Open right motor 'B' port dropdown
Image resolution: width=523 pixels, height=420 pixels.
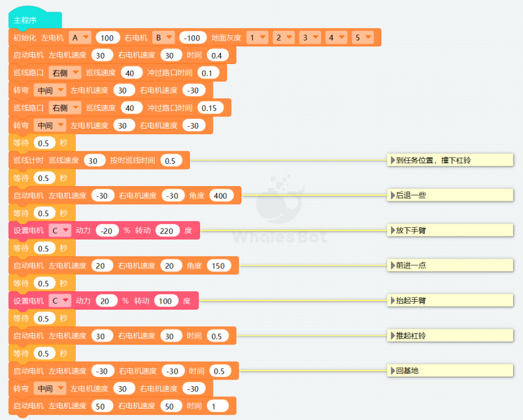click(163, 37)
